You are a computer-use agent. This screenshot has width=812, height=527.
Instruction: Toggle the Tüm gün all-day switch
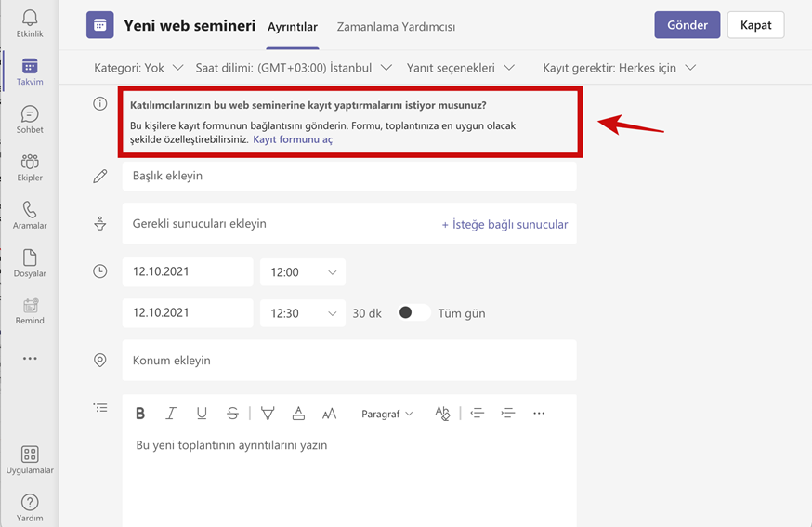point(413,312)
